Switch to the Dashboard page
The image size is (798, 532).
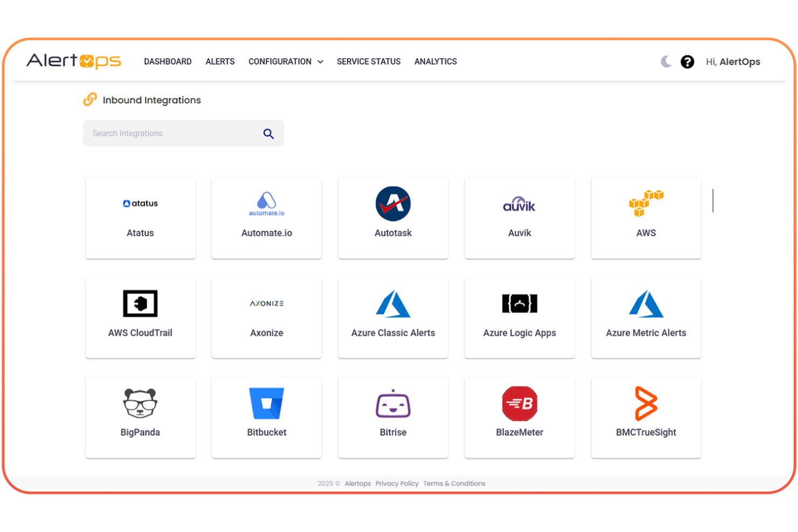tap(168, 61)
